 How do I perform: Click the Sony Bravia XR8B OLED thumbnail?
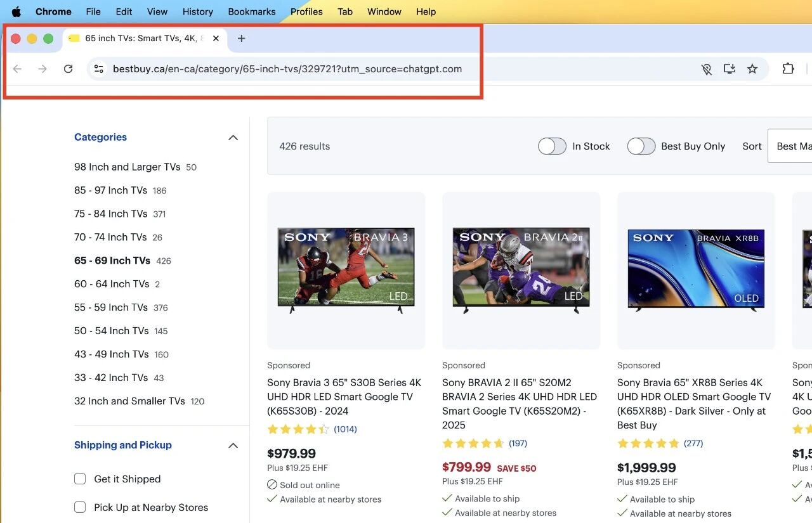point(696,271)
